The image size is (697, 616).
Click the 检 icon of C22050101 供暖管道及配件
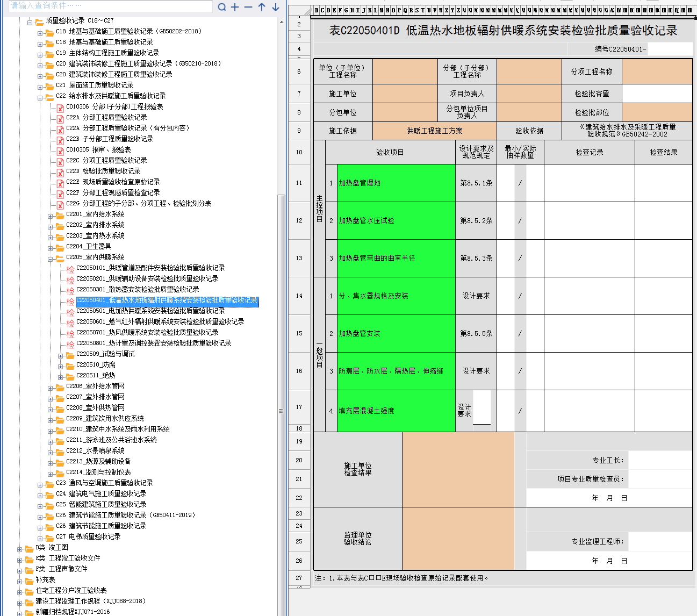point(70,269)
